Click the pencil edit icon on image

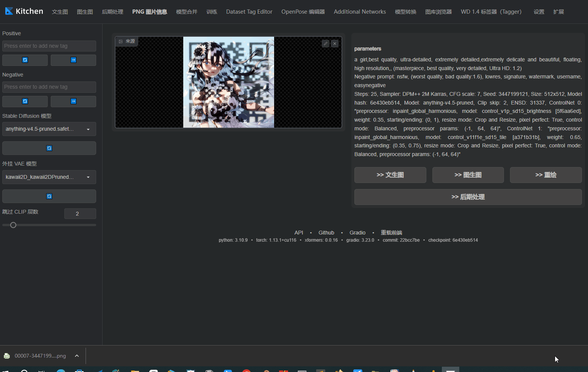326,44
